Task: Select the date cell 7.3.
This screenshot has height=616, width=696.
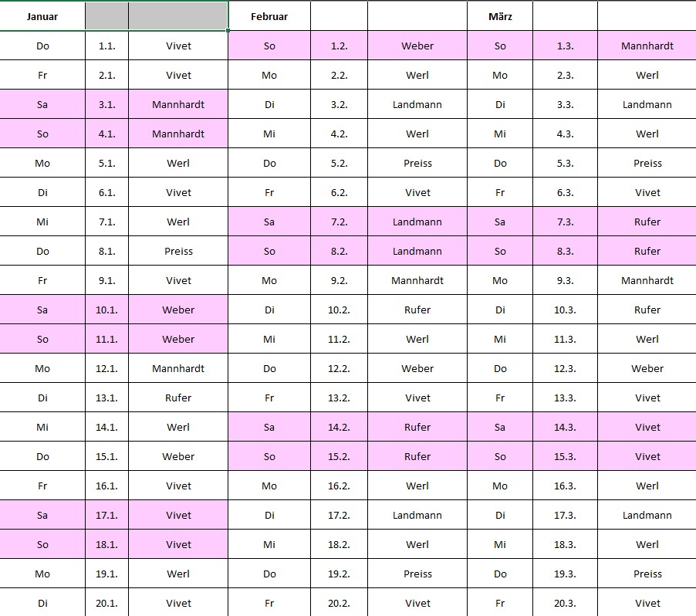Action: (x=566, y=222)
